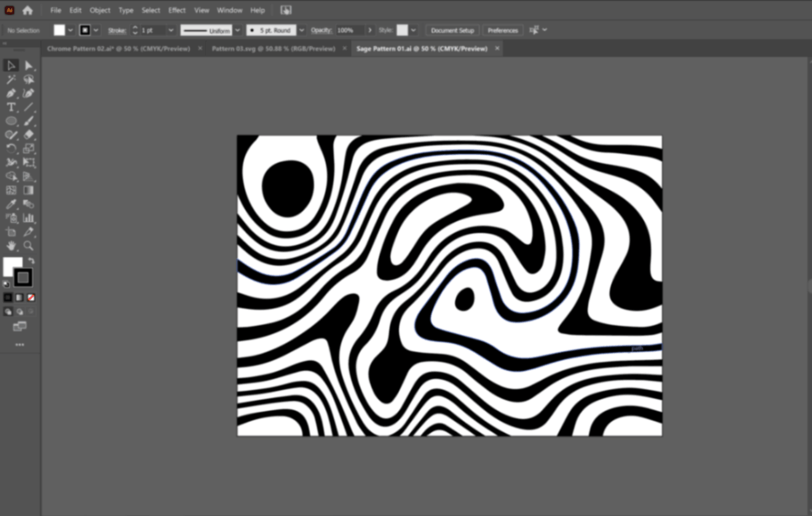812x516 pixels.
Task: Click the Change Screen Mode icon
Action: tap(20, 327)
